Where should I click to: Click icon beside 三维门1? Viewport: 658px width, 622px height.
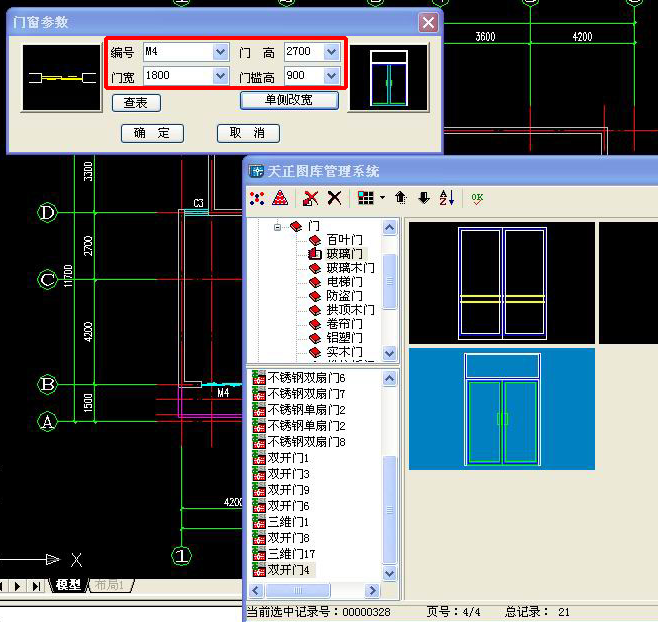(258, 522)
